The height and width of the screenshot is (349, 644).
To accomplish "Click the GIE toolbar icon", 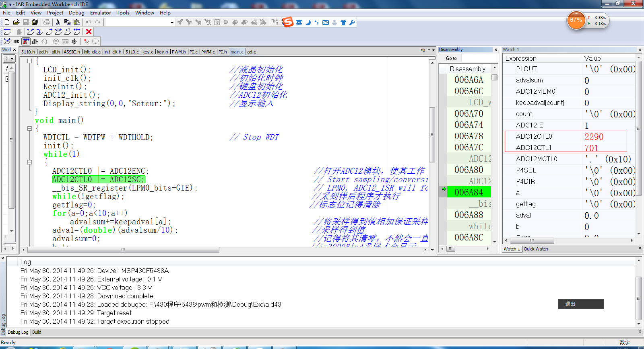I will (x=17, y=41).
